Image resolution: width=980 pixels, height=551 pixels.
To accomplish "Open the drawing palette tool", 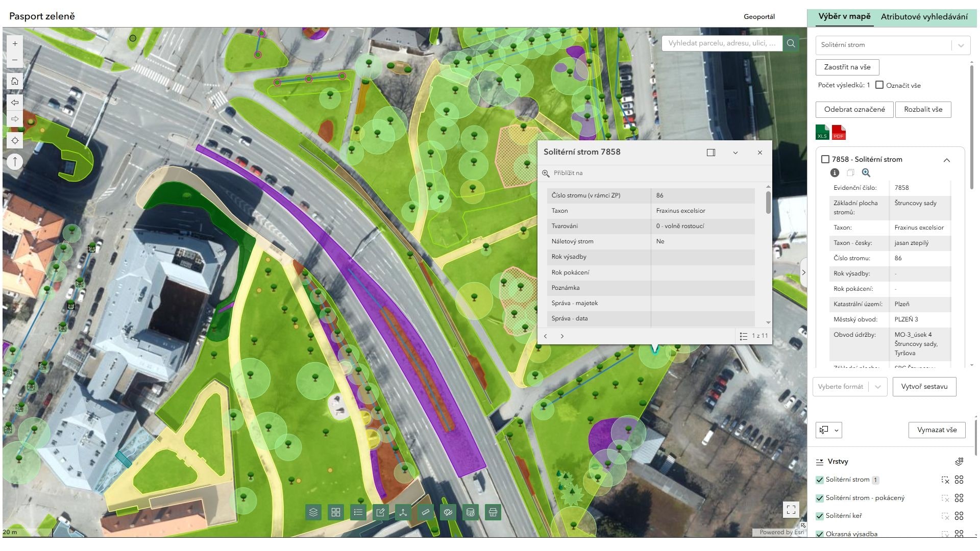I will click(x=448, y=512).
